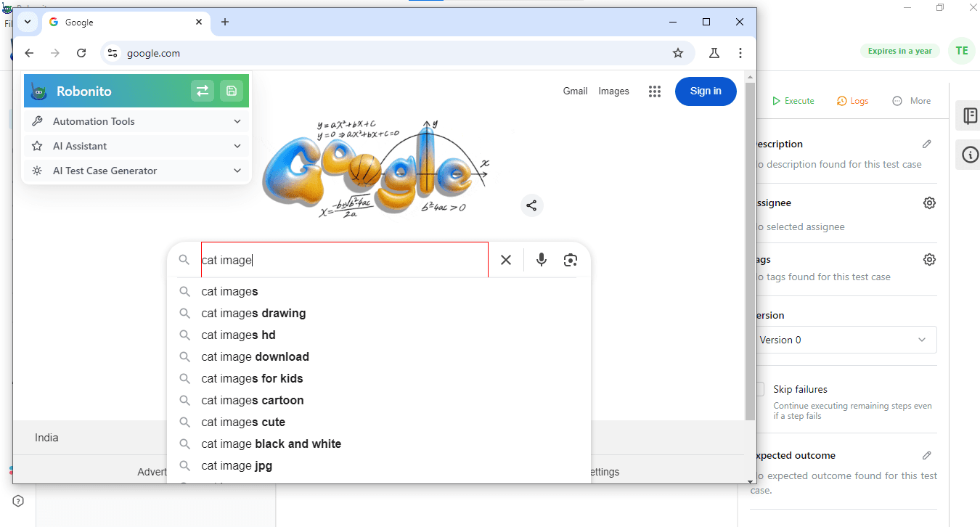Open a new browser tab
Screen dimensions: 980x527
(225, 22)
